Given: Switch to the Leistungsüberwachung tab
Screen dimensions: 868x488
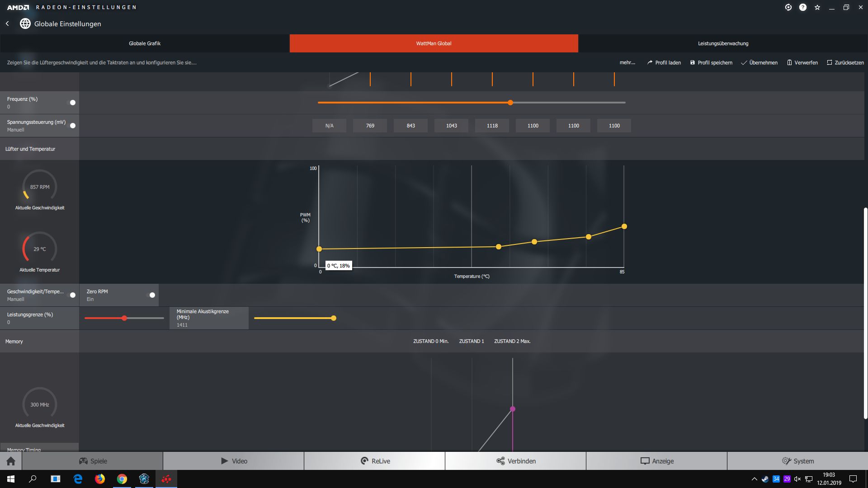Looking at the screenshot, I should [x=722, y=43].
